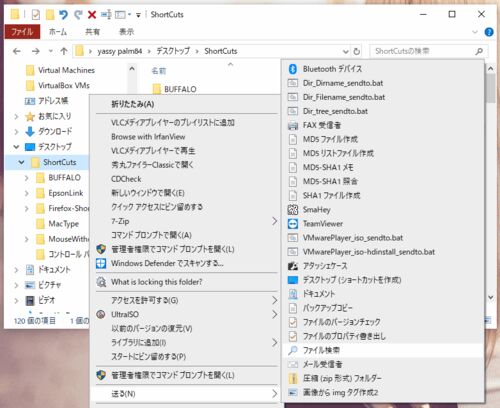Run Dir_Dirname_sendto.bat from the Send To menu

click(383, 83)
